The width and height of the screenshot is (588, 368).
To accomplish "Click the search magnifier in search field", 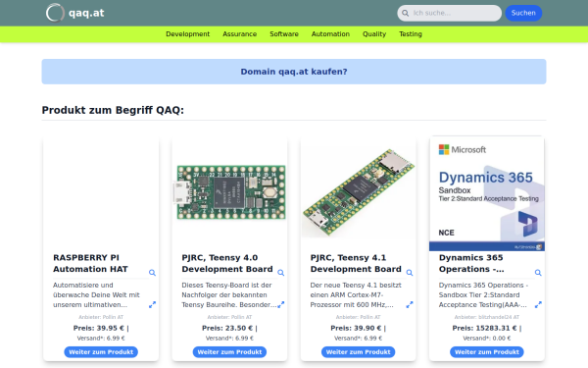I will (x=406, y=13).
